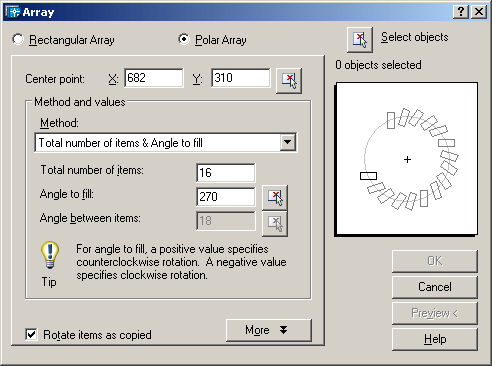Viewport: 492px width, 366px height.
Task: Click the 'Center point:' label
Action: (x=55, y=79)
